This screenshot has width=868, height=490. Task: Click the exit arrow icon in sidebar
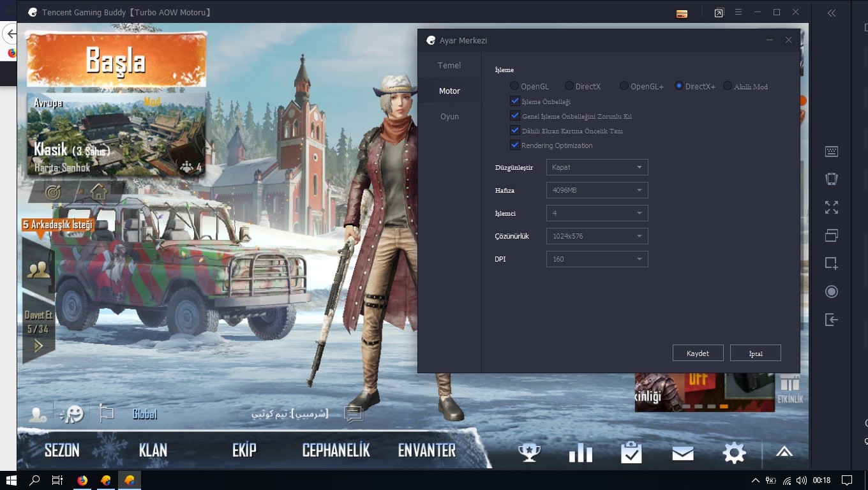tap(831, 320)
